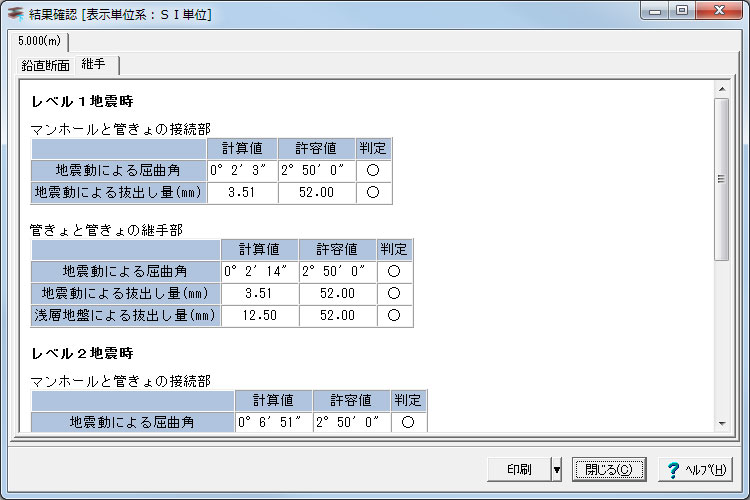Click the レベル２地震時 heading
The image size is (750, 500).
tap(82, 354)
